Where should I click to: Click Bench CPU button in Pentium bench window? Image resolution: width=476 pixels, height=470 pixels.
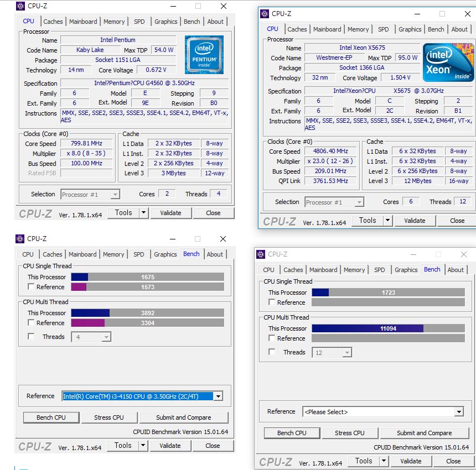(x=51, y=417)
